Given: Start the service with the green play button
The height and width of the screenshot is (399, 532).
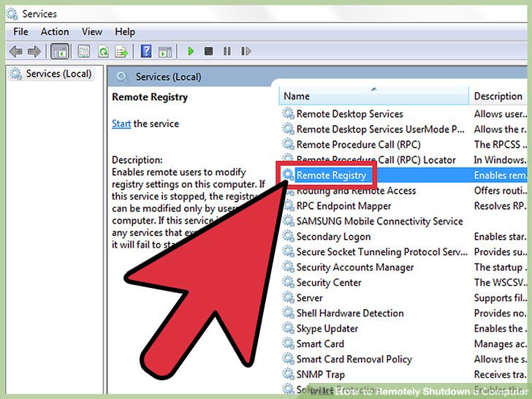Looking at the screenshot, I should tap(191, 51).
